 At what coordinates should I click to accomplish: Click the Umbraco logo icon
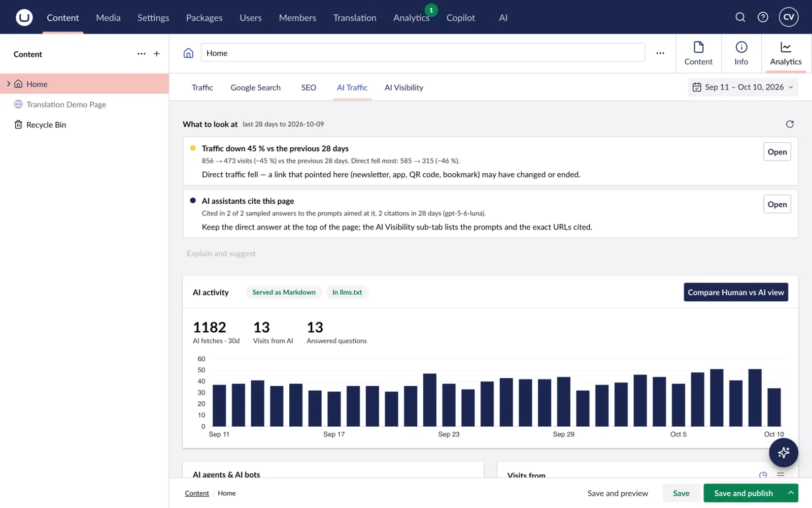pos(24,17)
